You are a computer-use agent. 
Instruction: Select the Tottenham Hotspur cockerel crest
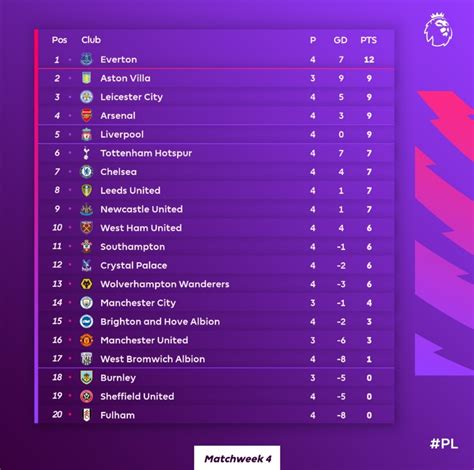tap(87, 153)
